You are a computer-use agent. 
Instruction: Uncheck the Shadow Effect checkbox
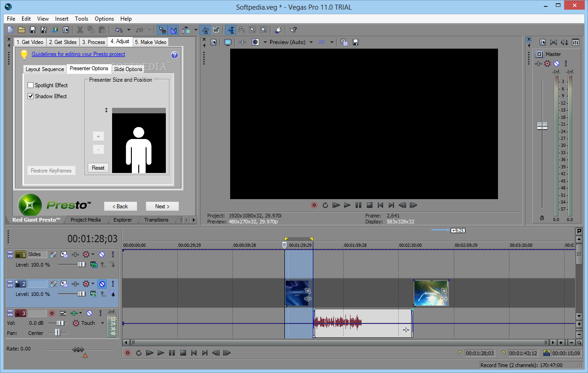(31, 96)
